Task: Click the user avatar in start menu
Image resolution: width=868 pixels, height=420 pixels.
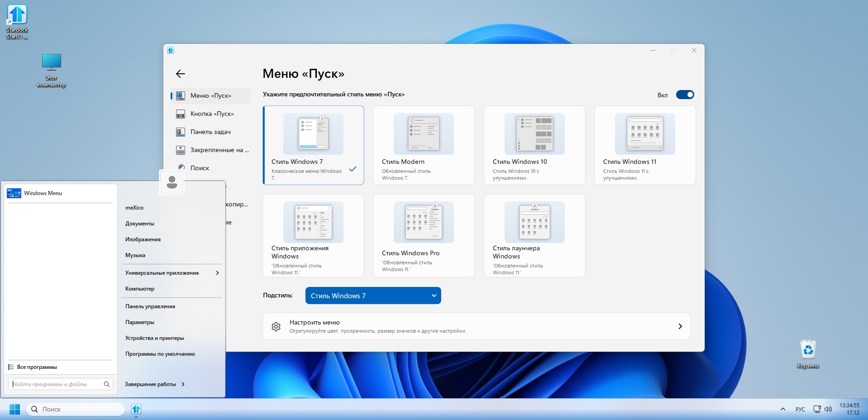Action: coord(172,182)
